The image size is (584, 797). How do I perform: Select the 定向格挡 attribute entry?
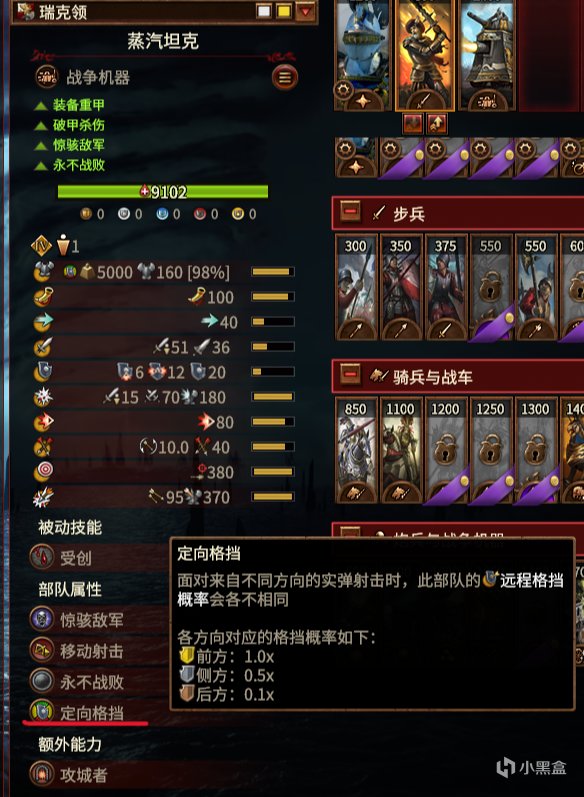91,713
